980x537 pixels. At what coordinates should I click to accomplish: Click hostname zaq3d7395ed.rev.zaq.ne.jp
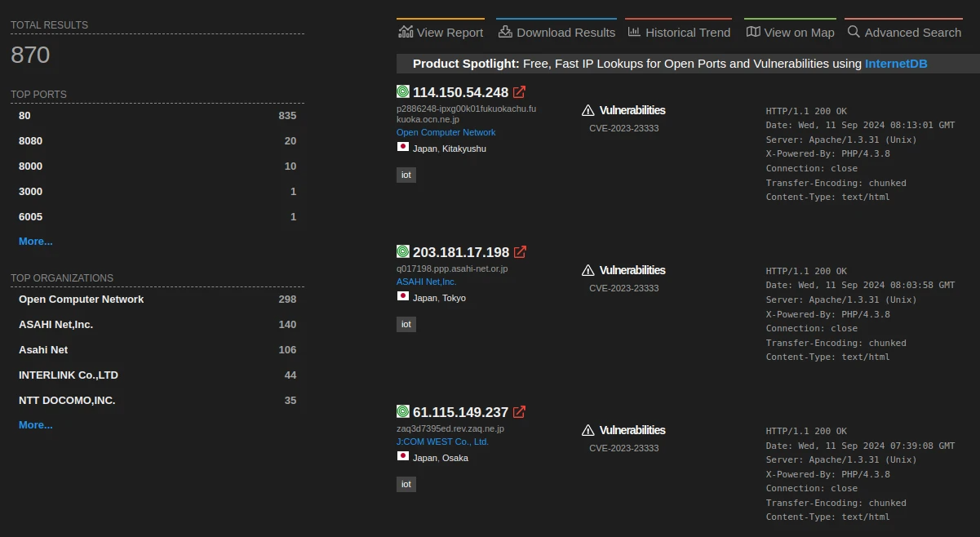tap(450, 428)
